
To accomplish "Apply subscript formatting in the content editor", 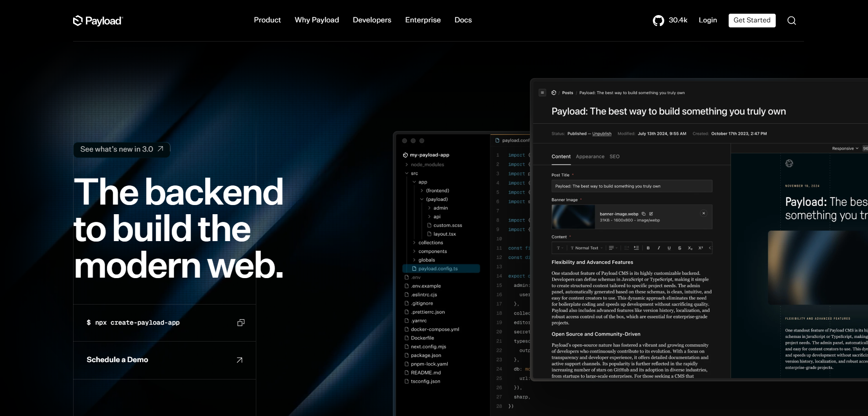I will tap(690, 248).
